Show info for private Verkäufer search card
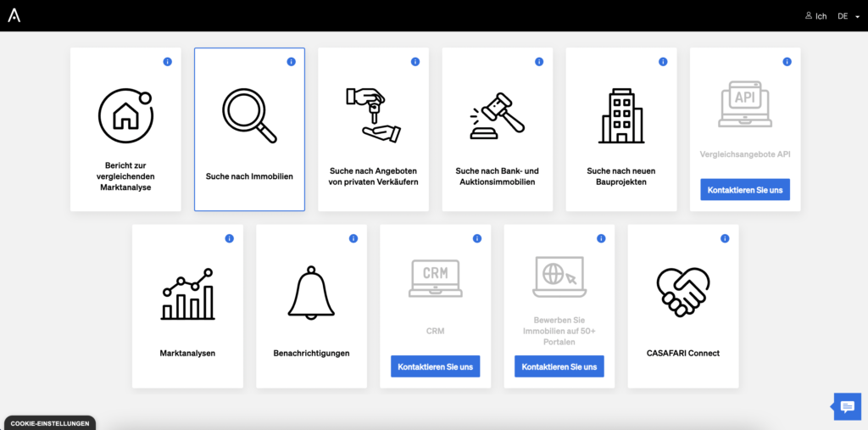868x430 pixels. click(x=415, y=62)
